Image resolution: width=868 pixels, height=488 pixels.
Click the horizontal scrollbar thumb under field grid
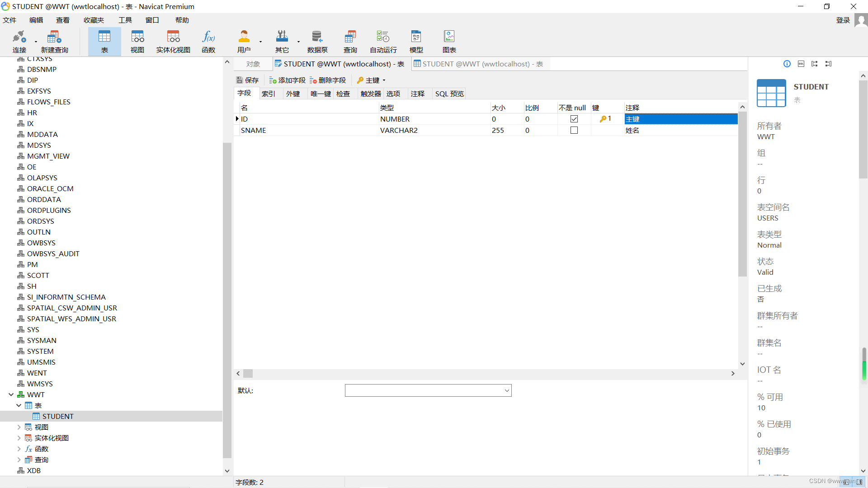tap(248, 374)
